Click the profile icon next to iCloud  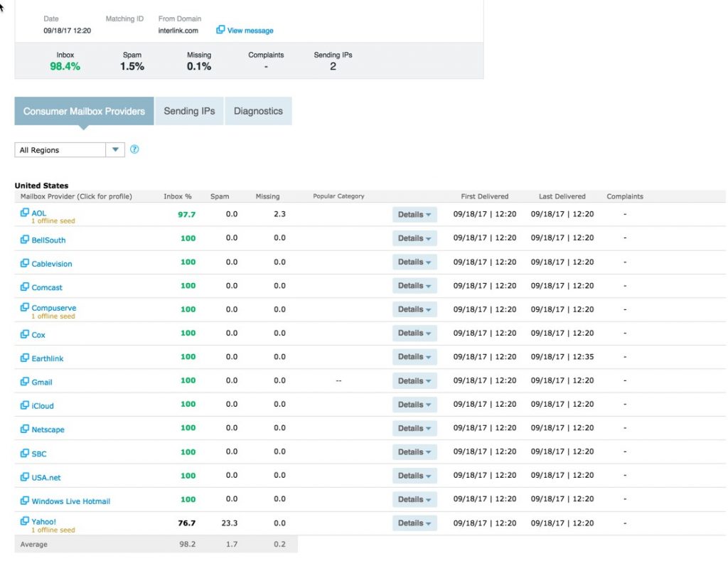(x=25, y=405)
